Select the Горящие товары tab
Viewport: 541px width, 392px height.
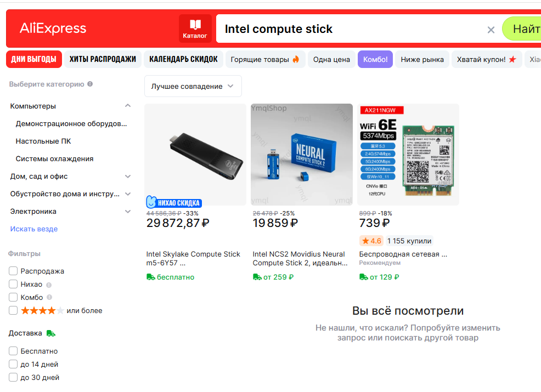(x=265, y=59)
